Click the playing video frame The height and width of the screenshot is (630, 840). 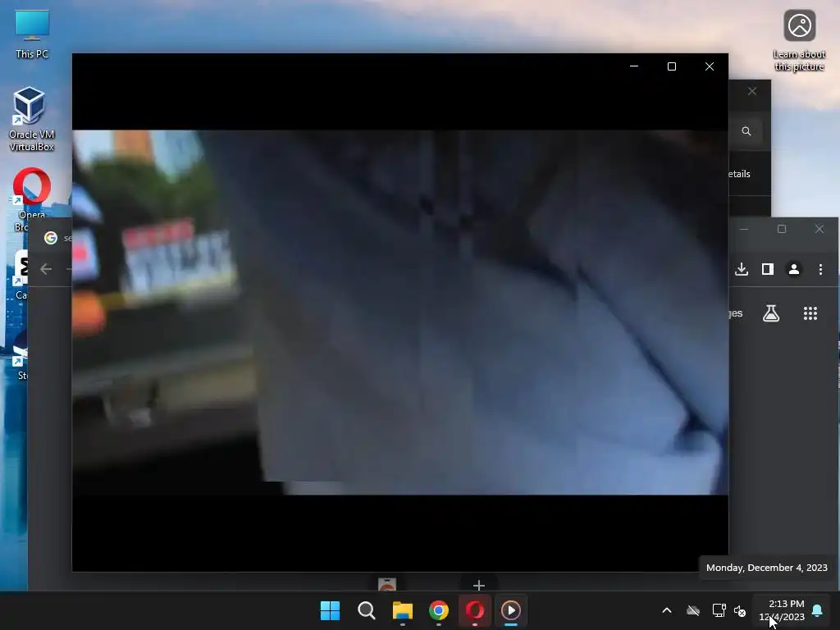pos(400,313)
